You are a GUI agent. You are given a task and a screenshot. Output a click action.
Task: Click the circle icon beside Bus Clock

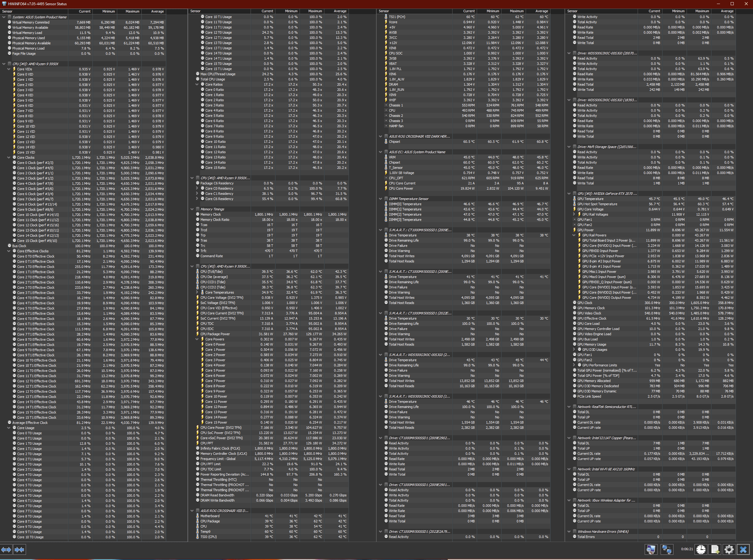[9, 246]
